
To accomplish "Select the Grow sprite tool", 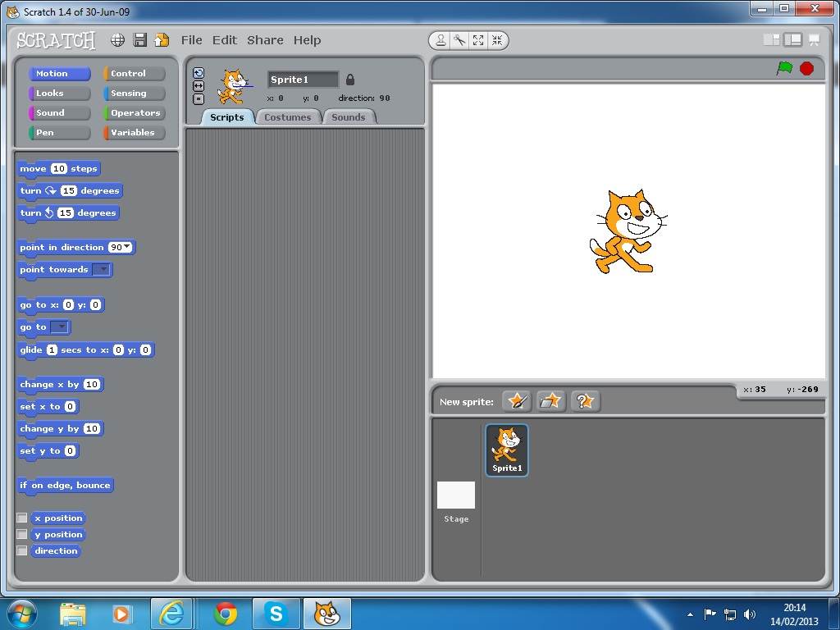I will 480,39.
